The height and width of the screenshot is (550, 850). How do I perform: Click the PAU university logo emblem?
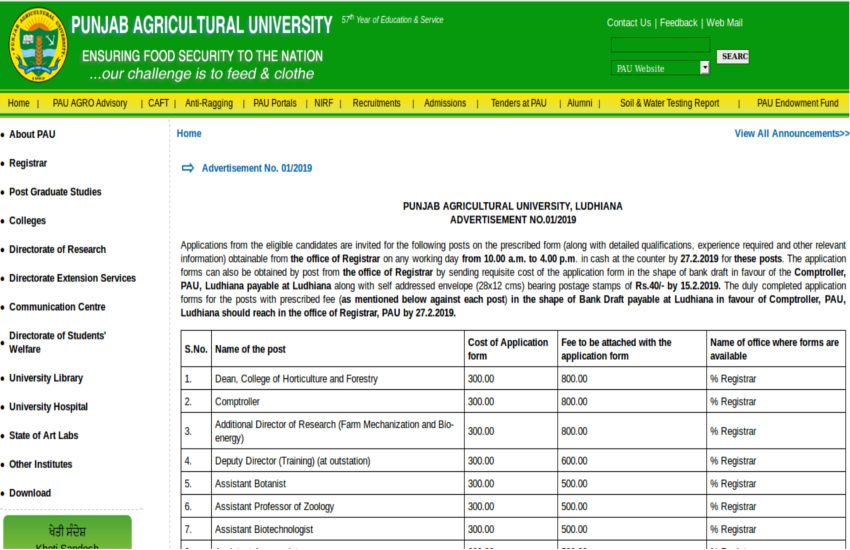(37, 45)
